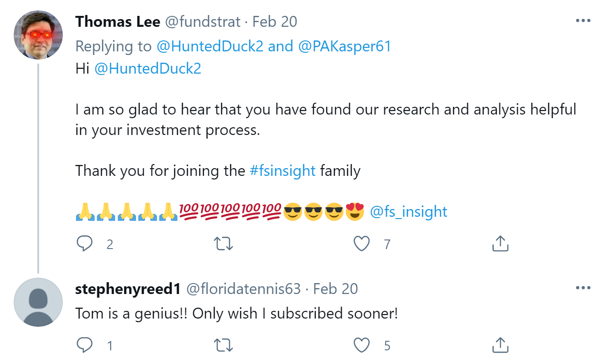Click the #fsinsight hashtag

(x=283, y=171)
